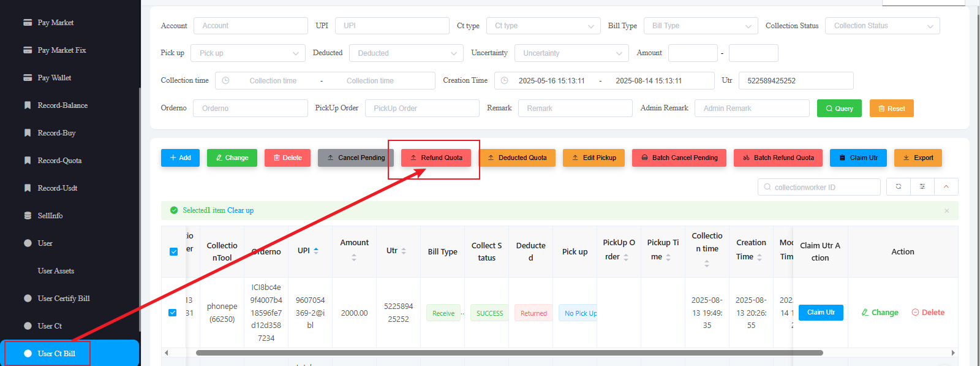Go to Record-Quota in the sidebar
The image size is (980, 366).
59,161
